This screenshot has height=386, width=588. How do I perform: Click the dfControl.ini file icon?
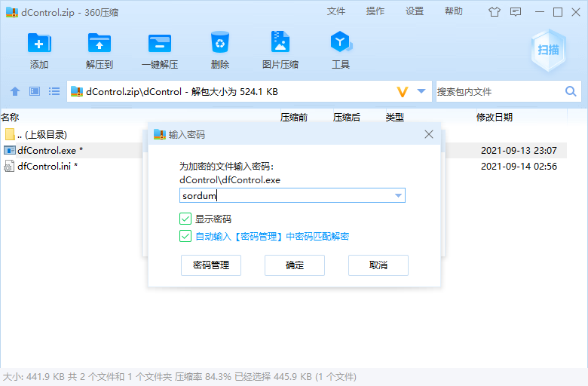[x=9, y=166]
